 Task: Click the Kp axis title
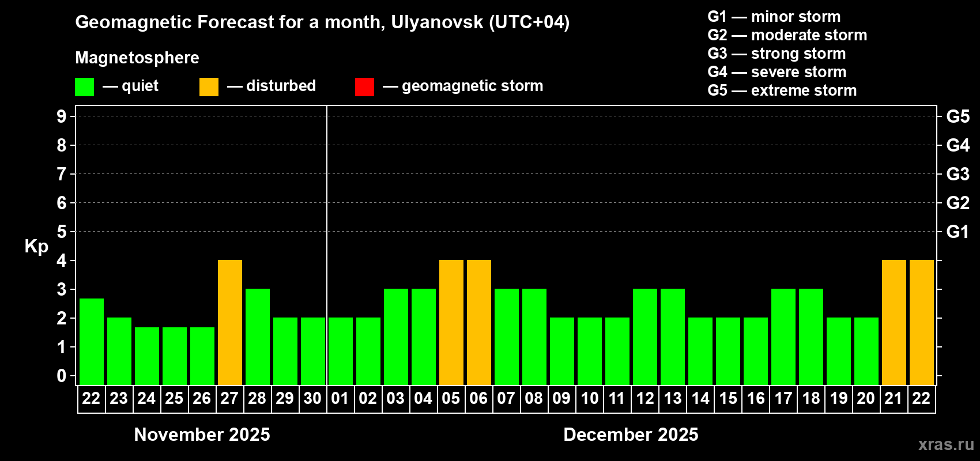pos(36,247)
